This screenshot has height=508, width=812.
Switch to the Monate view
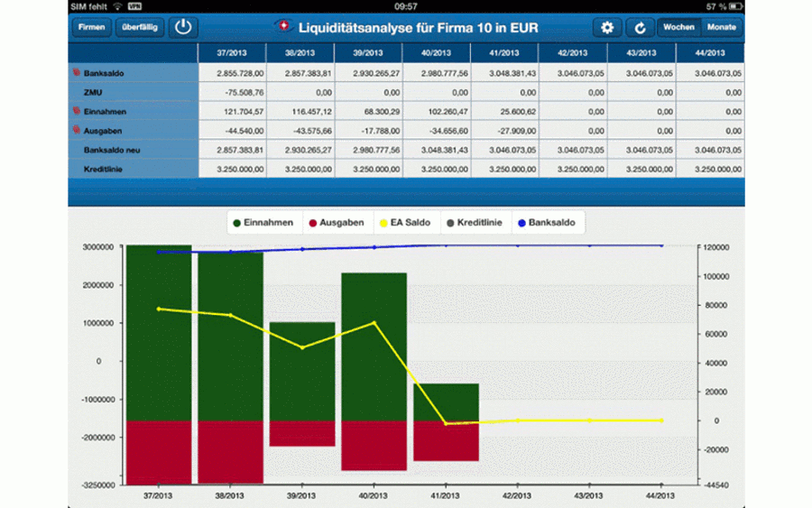pos(722,27)
